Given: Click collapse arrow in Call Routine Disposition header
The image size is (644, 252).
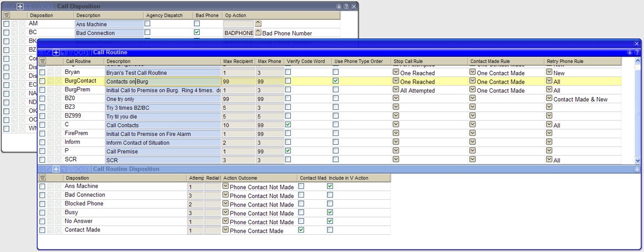Looking at the screenshot, I should pyautogui.click(x=637, y=169).
